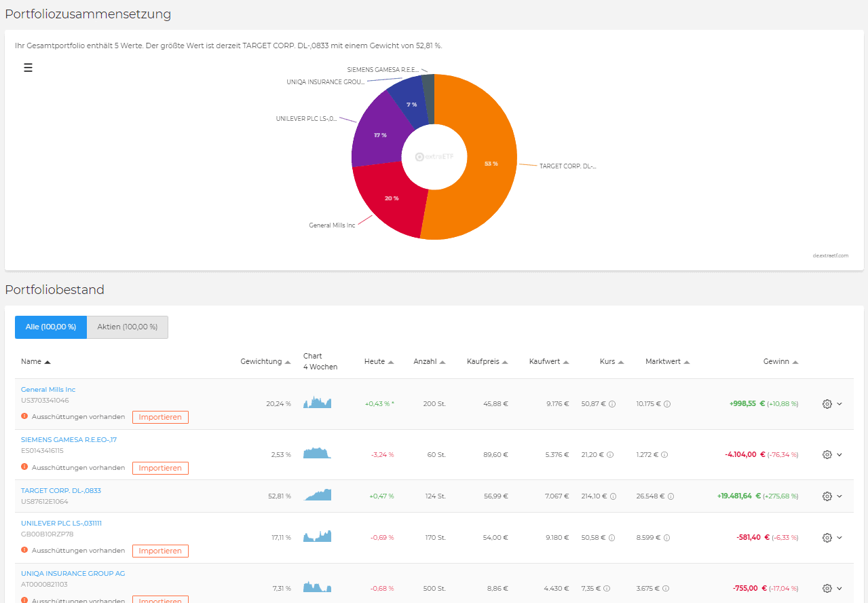This screenshot has height=603, width=868.
Task: Open settings gear for TARGET CORP. row
Action: (827, 496)
